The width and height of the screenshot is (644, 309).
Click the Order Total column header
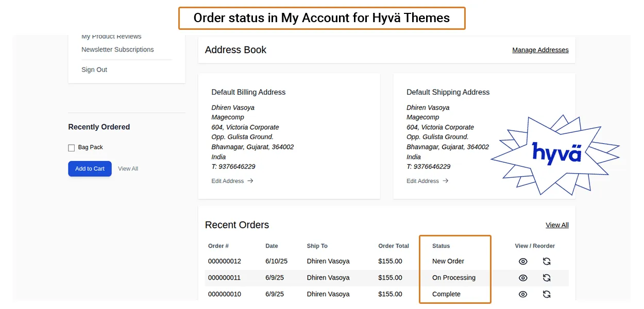tap(394, 246)
